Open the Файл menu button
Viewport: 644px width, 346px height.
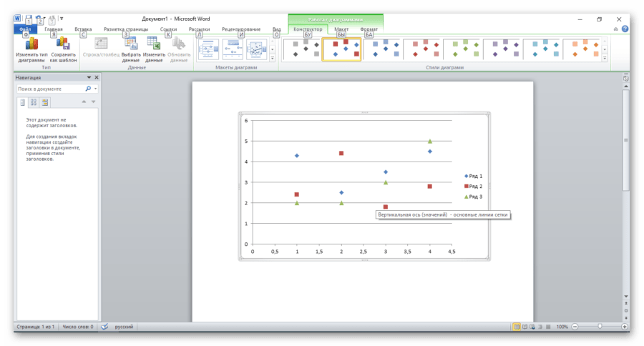(x=25, y=29)
